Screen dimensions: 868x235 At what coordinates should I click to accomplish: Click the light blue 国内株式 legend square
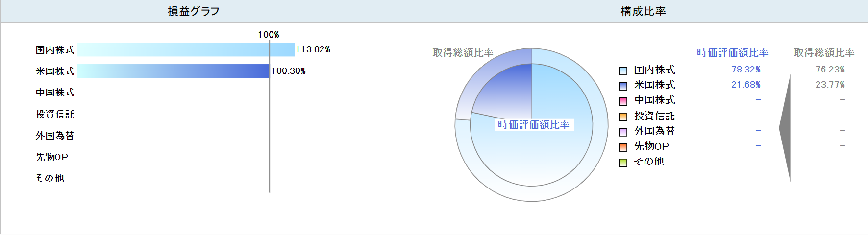click(623, 71)
